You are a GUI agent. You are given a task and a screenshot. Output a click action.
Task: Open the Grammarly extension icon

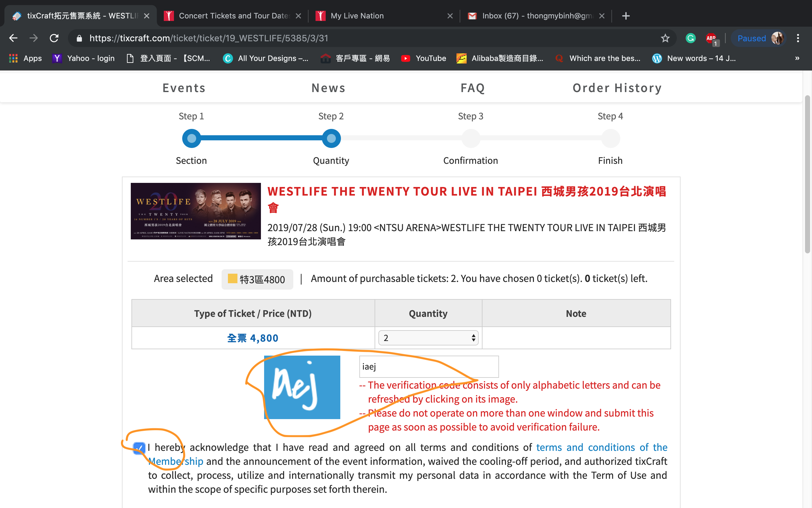pyautogui.click(x=690, y=38)
